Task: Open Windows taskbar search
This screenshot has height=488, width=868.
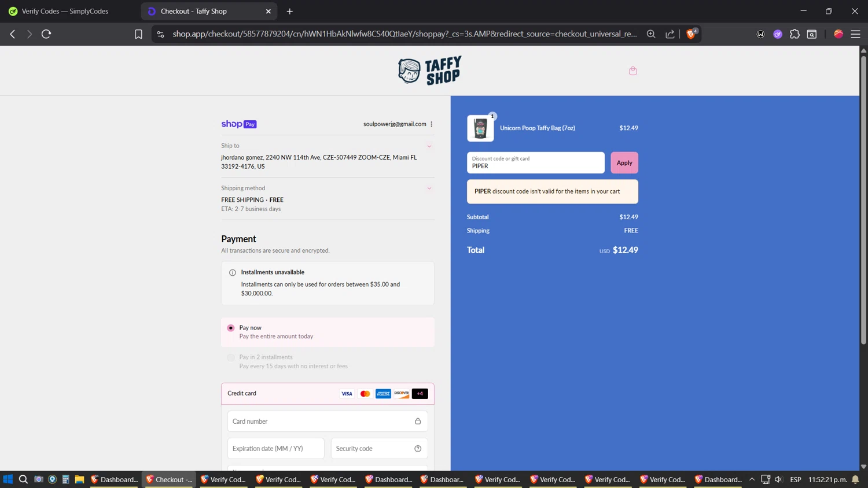Action: (23, 479)
